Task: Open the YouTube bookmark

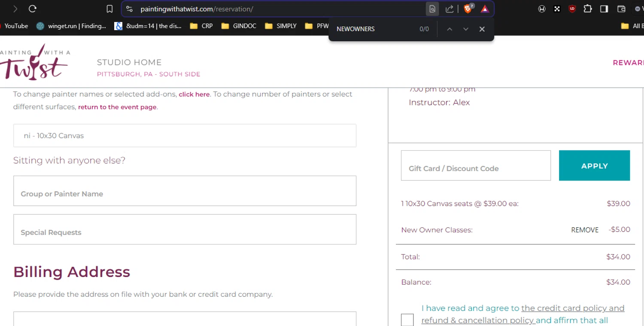Action: 15,26
